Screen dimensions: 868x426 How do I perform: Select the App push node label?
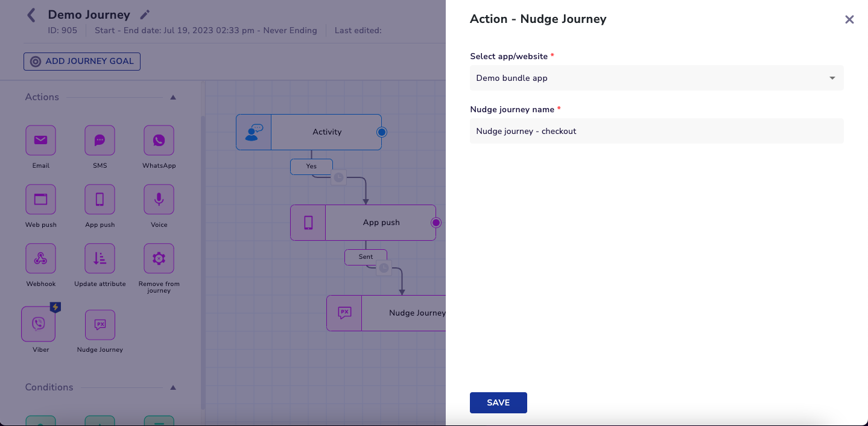click(x=381, y=223)
